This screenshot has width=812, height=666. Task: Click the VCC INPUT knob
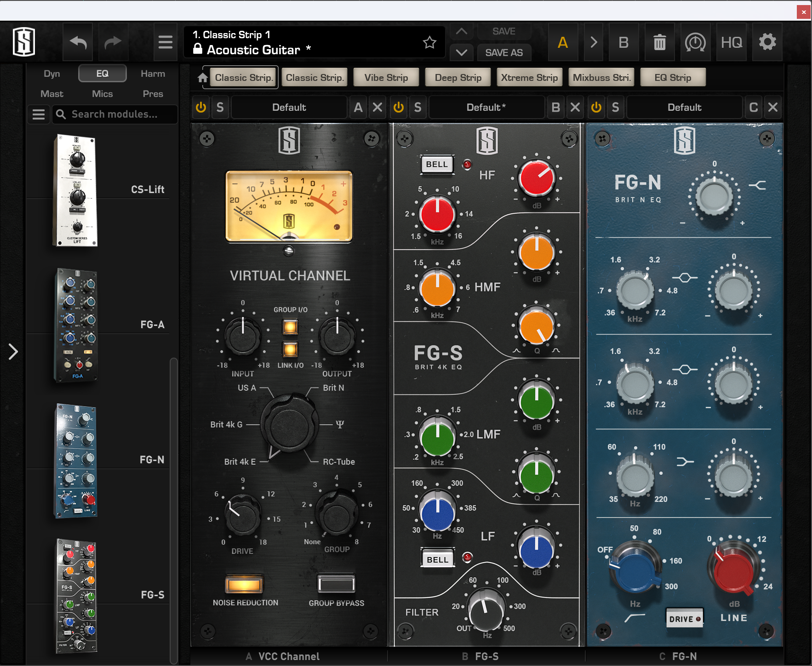pos(243,336)
